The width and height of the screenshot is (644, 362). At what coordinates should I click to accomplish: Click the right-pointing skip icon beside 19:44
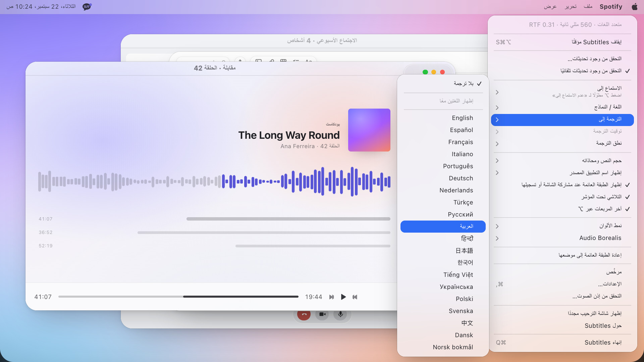point(331,297)
